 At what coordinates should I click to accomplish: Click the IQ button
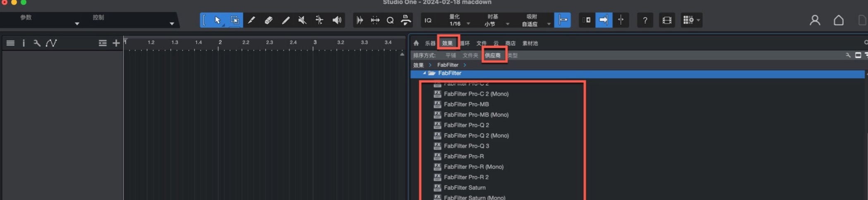428,20
